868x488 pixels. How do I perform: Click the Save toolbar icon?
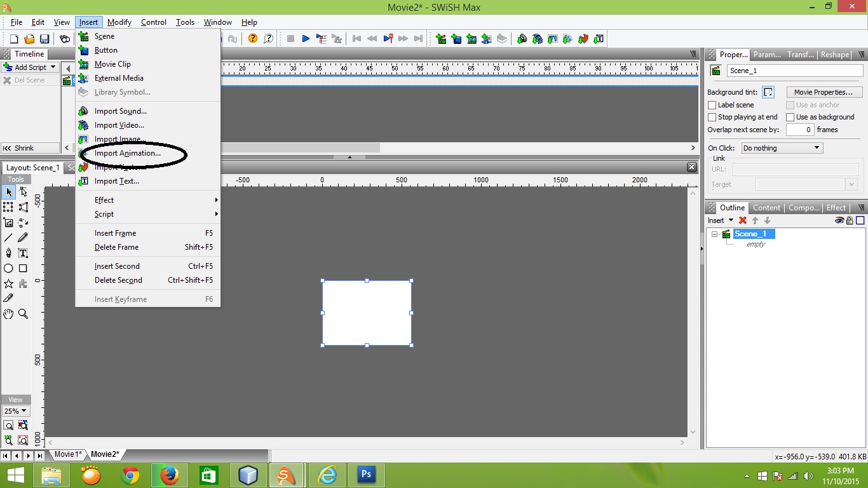[x=44, y=39]
